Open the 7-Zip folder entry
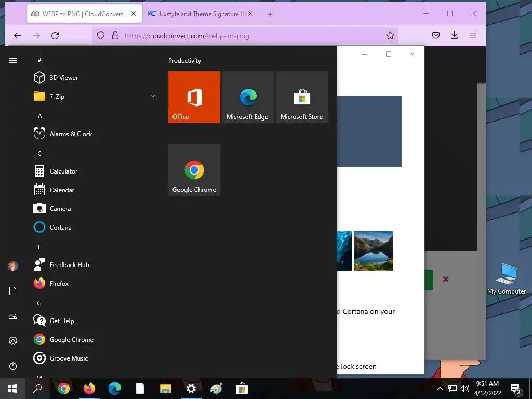The image size is (532, 399). click(x=57, y=96)
